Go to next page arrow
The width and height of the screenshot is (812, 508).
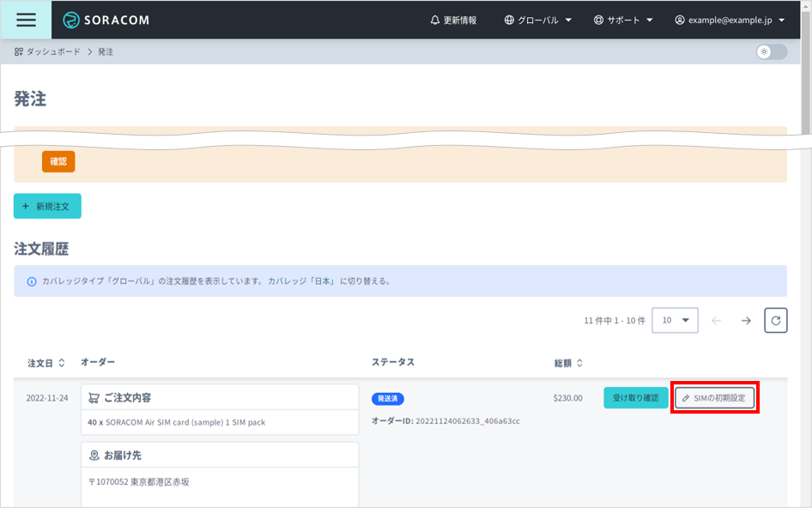point(746,321)
